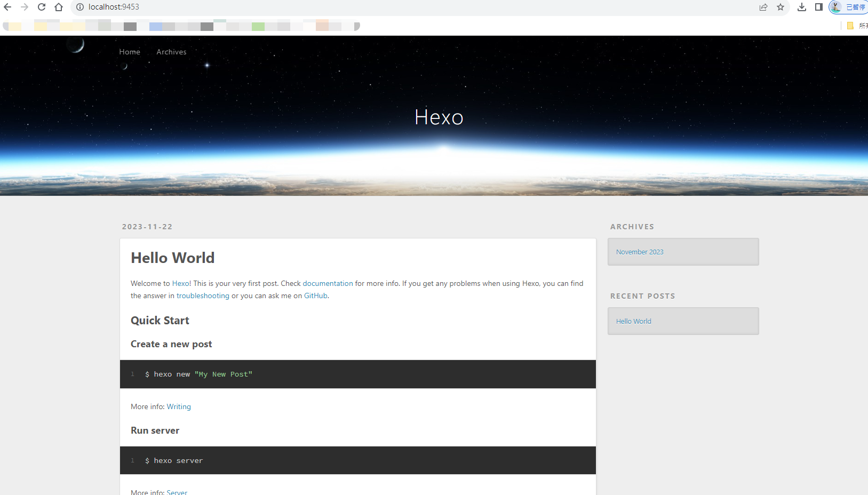Visit the GitHub link
The height and width of the screenshot is (495, 868).
pos(316,296)
